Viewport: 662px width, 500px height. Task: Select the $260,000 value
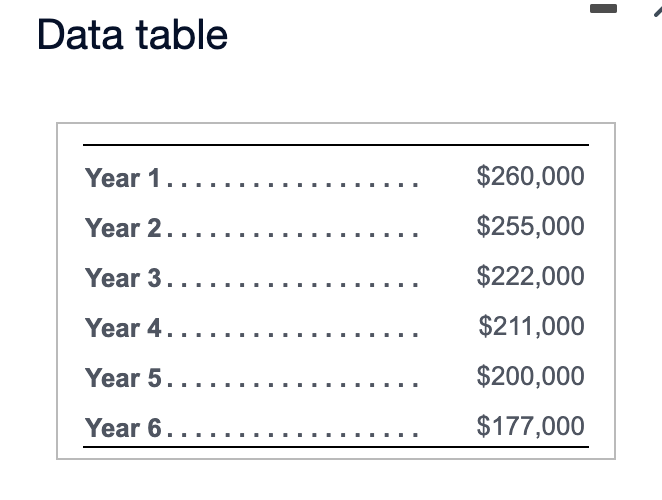tap(531, 176)
